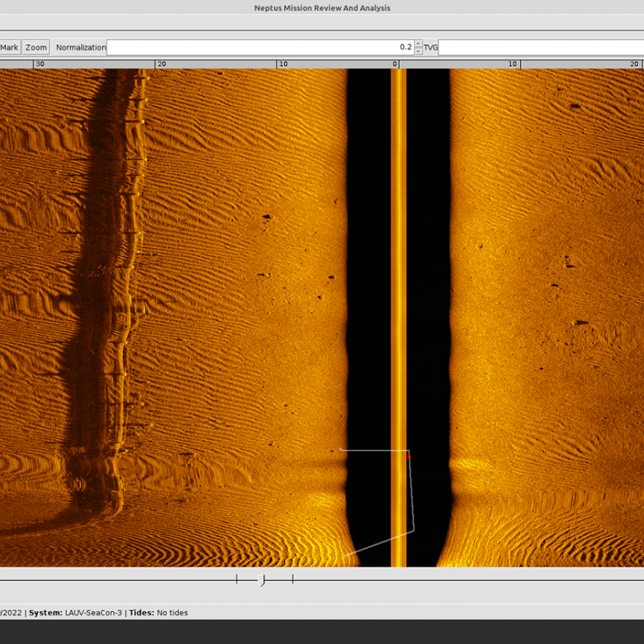
Task: Click the red position dot on sonar track
Action: 409,457
